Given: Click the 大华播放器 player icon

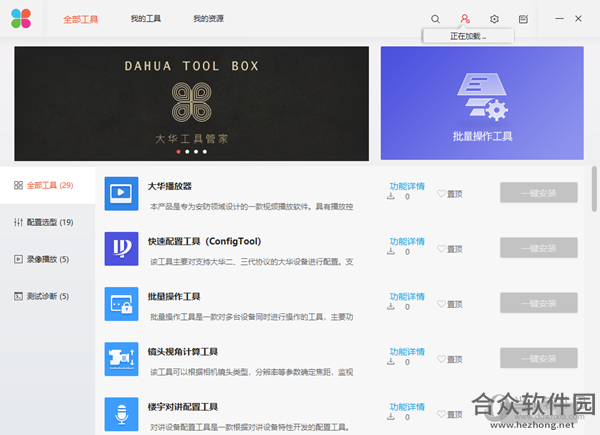Looking at the screenshot, I should click(x=121, y=194).
